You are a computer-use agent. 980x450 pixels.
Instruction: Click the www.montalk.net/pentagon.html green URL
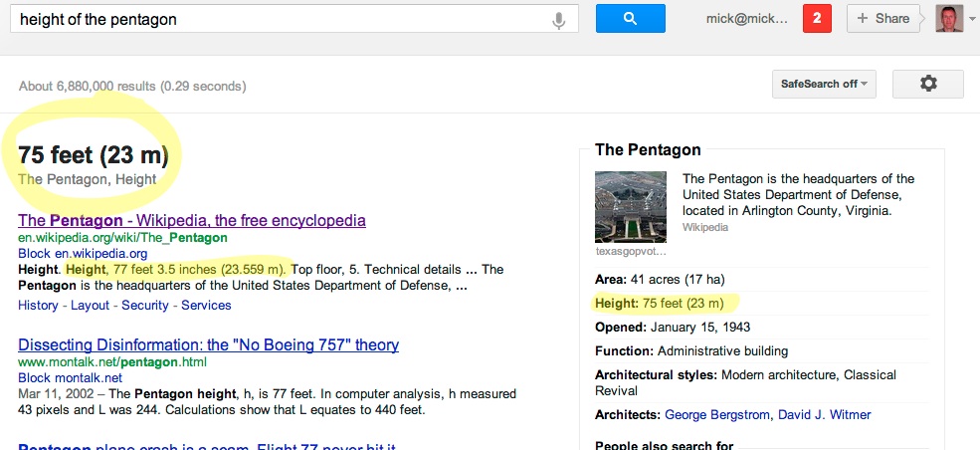(111, 361)
